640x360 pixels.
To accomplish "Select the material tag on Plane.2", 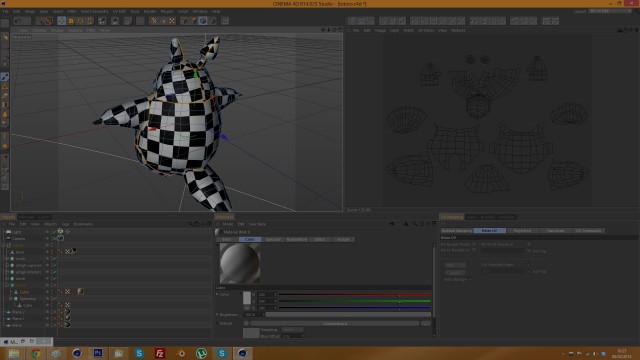I will pos(67,312).
